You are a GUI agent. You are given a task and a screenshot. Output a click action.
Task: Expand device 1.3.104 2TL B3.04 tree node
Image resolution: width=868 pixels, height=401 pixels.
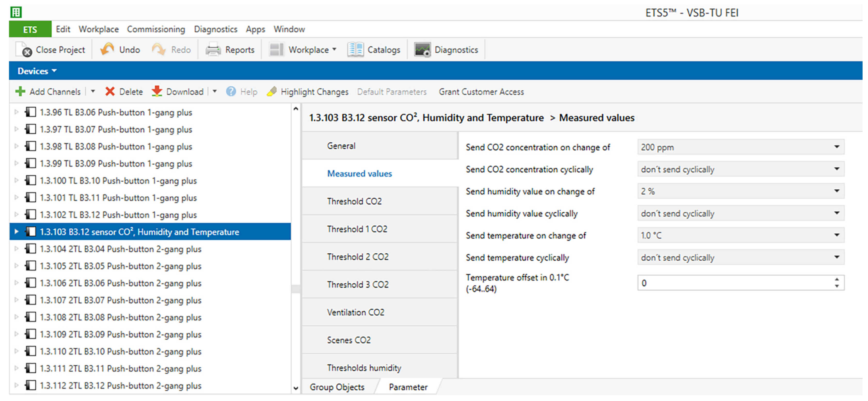tap(16, 249)
